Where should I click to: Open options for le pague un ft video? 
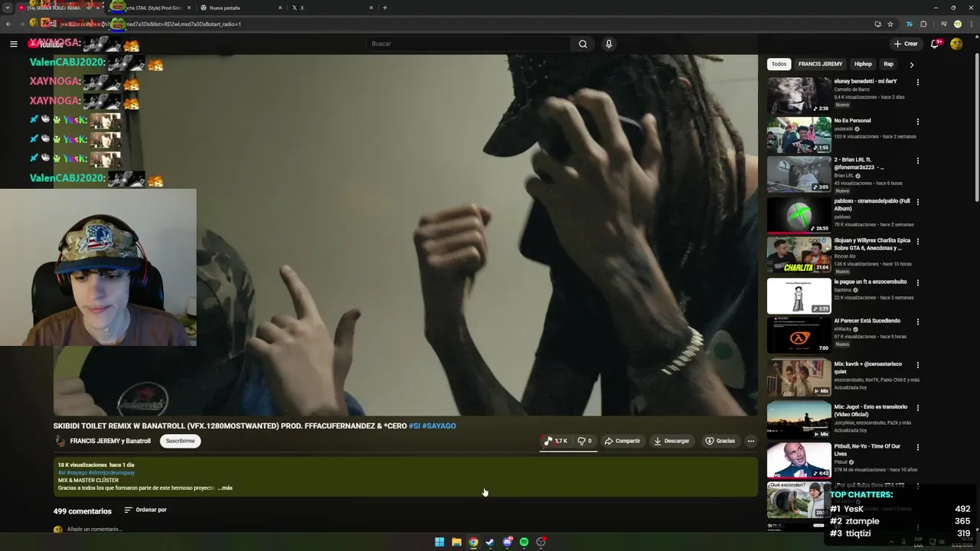[917, 282]
